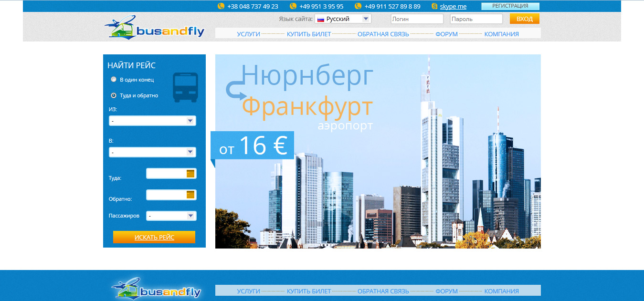Click the Туда date input field

tap(171, 174)
